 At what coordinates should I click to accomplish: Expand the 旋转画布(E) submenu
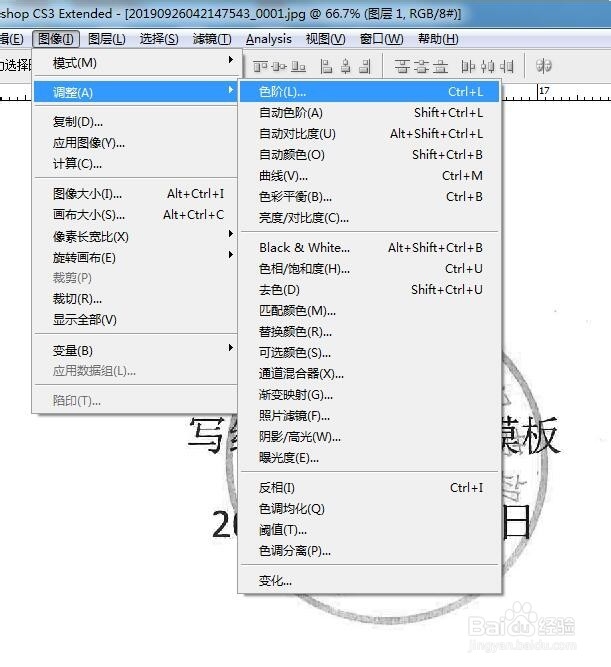135,257
